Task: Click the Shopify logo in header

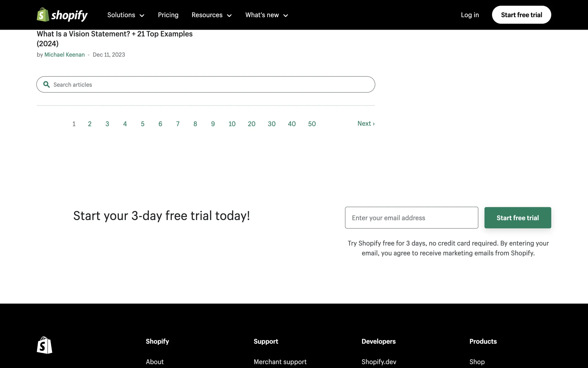Action: 62,15
